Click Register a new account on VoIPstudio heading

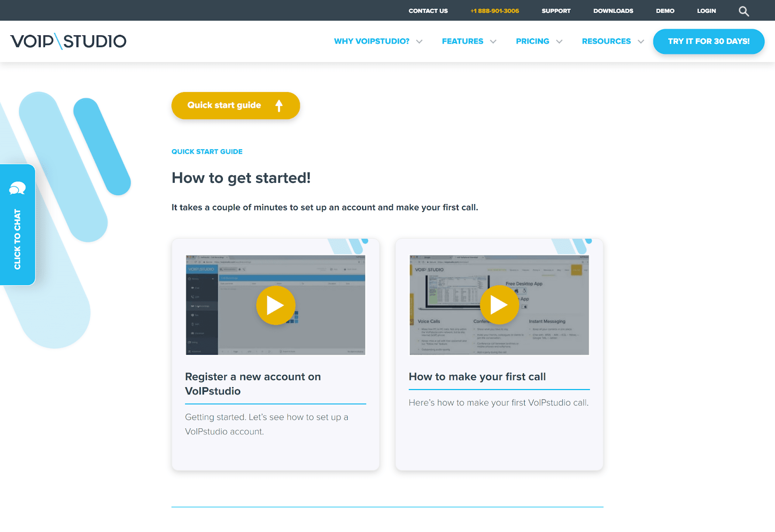click(x=253, y=384)
